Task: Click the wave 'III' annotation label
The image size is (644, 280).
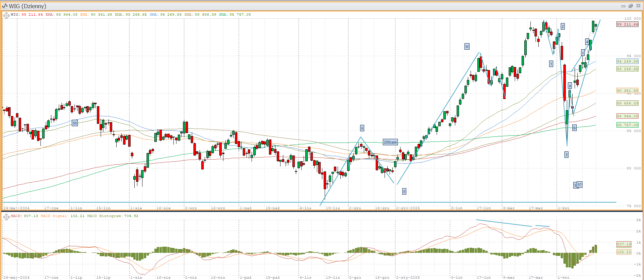Action: pos(467,47)
